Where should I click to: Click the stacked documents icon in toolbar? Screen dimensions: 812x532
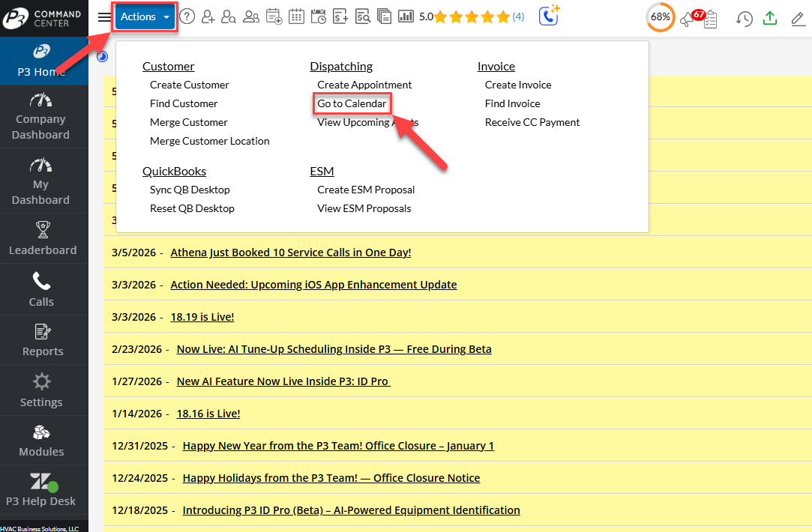click(384, 17)
